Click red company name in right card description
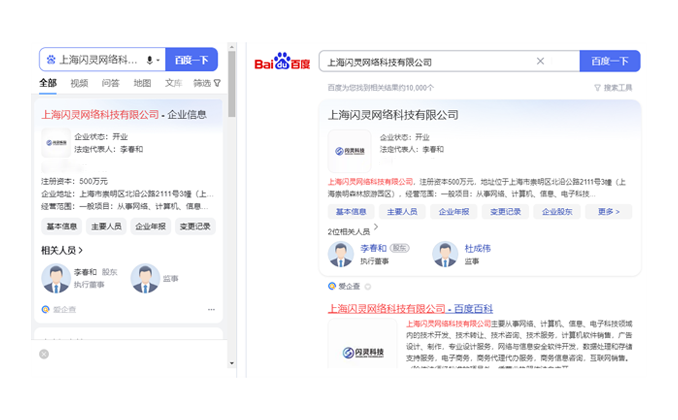 click(370, 182)
